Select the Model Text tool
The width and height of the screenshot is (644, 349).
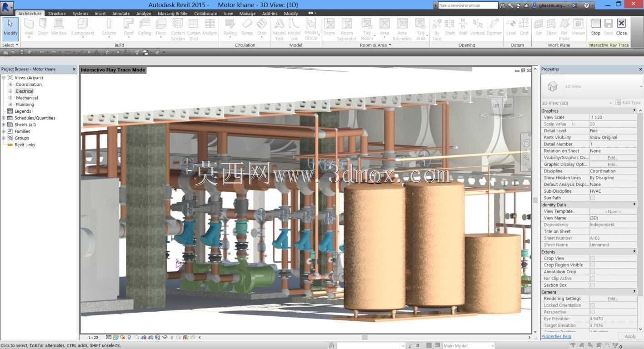(279, 30)
